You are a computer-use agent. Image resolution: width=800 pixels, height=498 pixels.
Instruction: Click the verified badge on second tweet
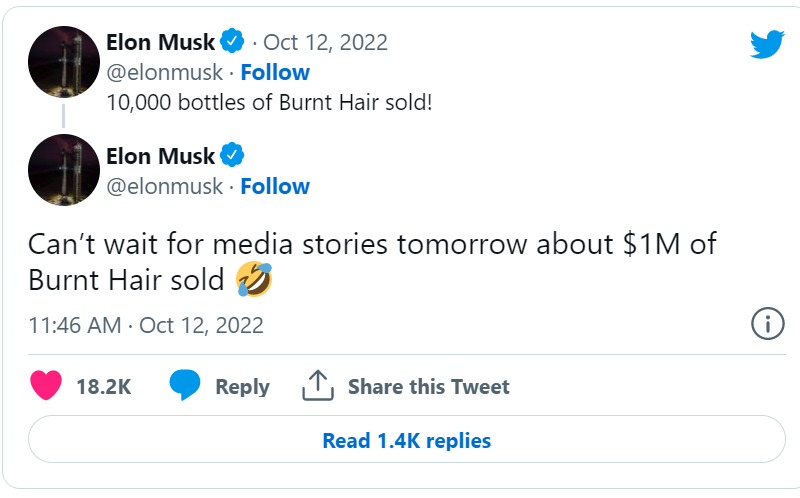tap(233, 156)
